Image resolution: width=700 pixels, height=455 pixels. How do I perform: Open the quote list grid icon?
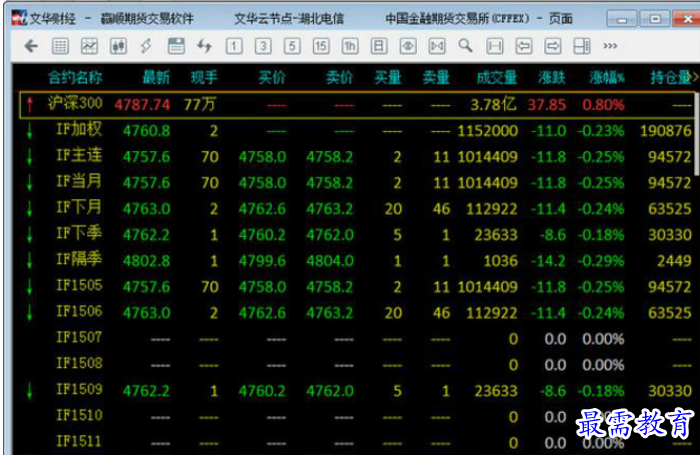pyautogui.click(x=60, y=46)
